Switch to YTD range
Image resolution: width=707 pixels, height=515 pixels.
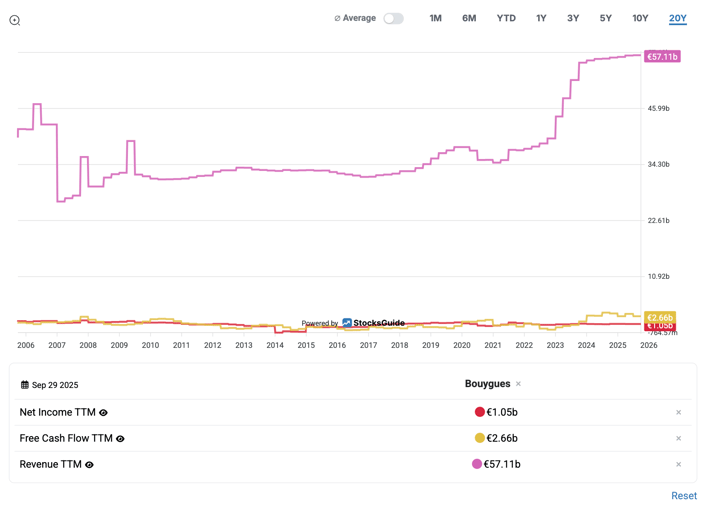pyautogui.click(x=506, y=18)
